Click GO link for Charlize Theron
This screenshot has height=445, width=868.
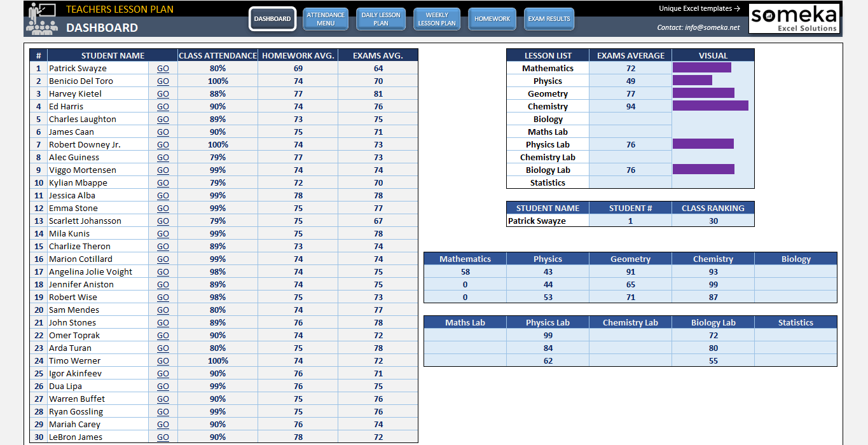[x=163, y=246]
